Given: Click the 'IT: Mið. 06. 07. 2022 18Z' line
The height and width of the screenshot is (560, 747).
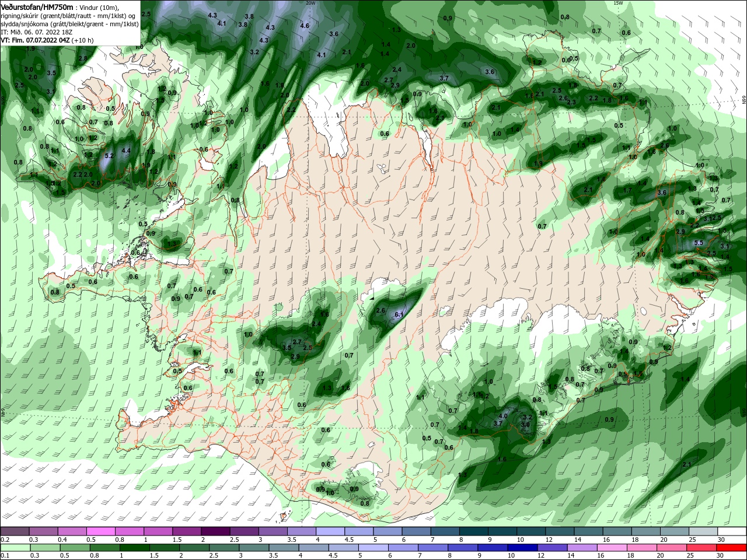Looking at the screenshot, I should coord(36,32).
